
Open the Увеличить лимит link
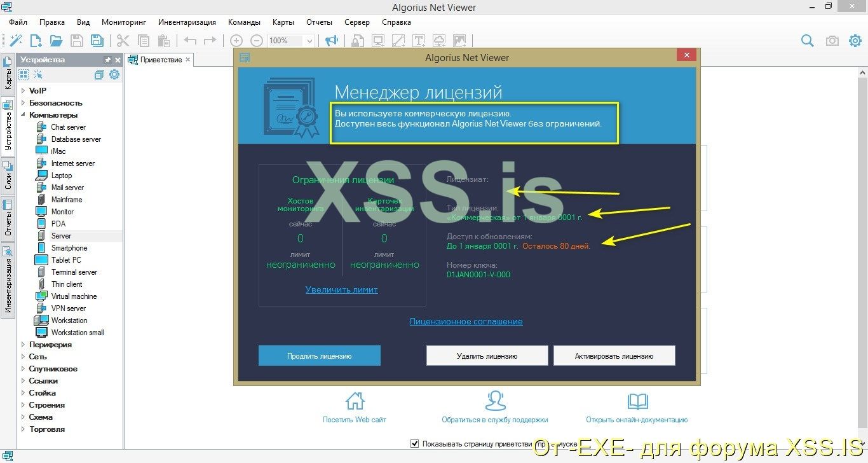pyautogui.click(x=342, y=290)
